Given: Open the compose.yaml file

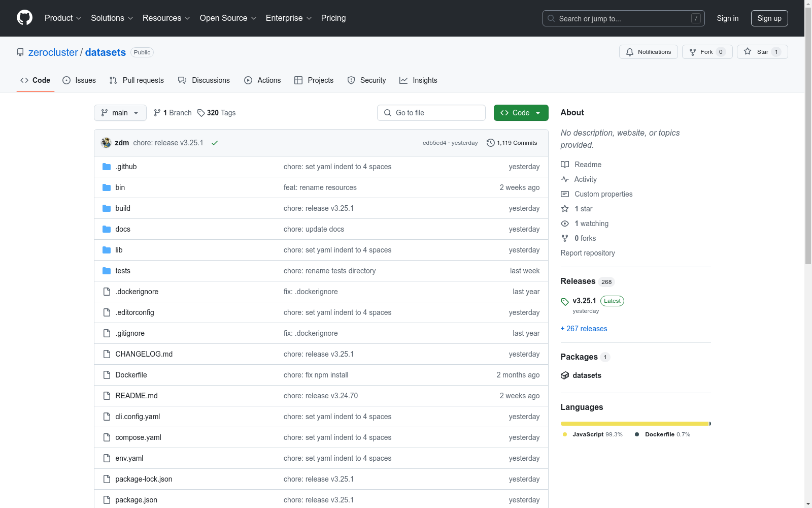Looking at the screenshot, I should point(138,437).
